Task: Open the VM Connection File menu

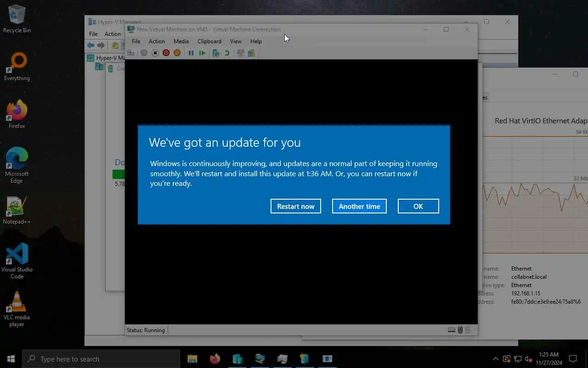Action: click(x=136, y=41)
